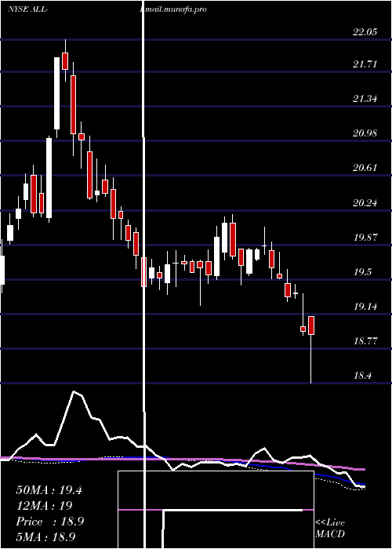Select the tallest white candlestick near 21.71
Image resolution: width=392 pixels, height=549 pixels.
click(x=56, y=93)
